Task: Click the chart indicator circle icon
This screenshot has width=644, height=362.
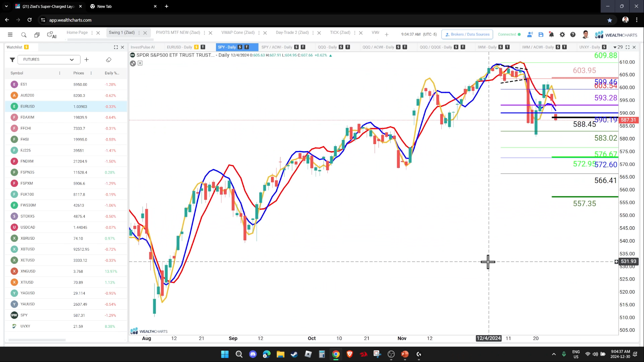Action: coord(133,63)
